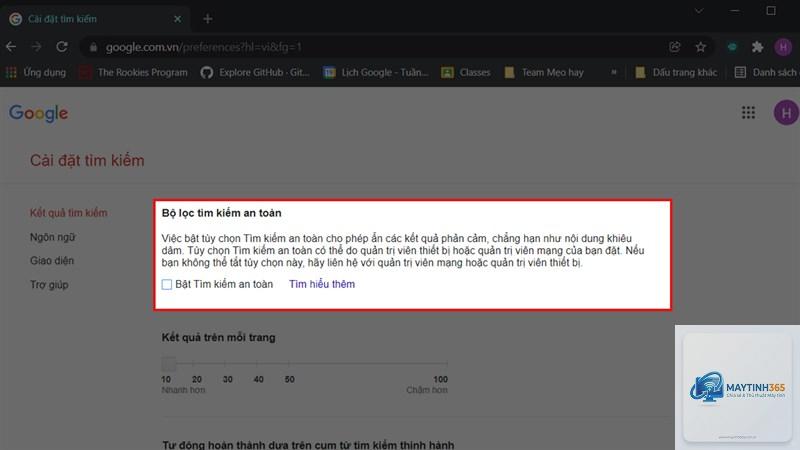Bookmark this page with star icon

[x=701, y=47]
